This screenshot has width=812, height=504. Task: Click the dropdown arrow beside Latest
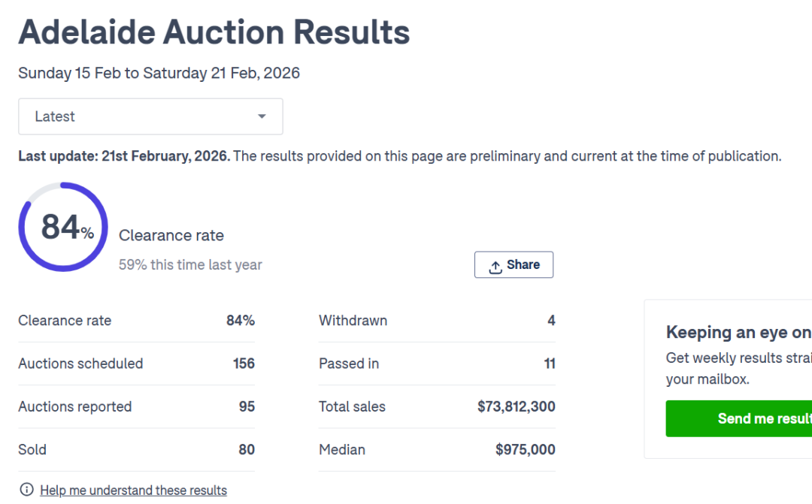(262, 116)
